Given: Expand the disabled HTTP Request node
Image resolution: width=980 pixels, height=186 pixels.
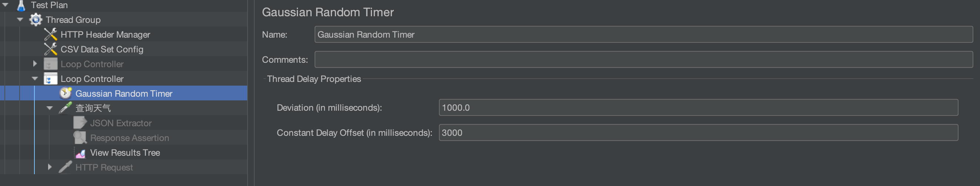Looking at the screenshot, I should point(50,167).
